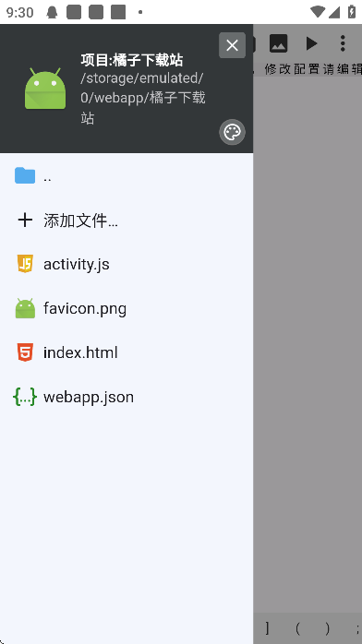This screenshot has height=644, width=362.
Task: Click the image icon in toolbar
Action: click(x=278, y=43)
